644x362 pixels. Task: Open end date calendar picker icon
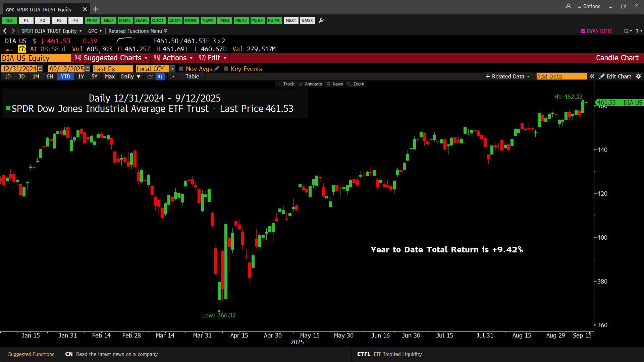click(x=88, y=69)
